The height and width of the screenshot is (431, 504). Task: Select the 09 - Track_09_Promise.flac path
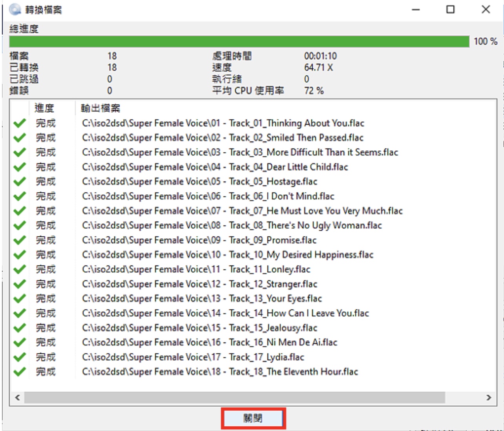(x=199, y=240)
